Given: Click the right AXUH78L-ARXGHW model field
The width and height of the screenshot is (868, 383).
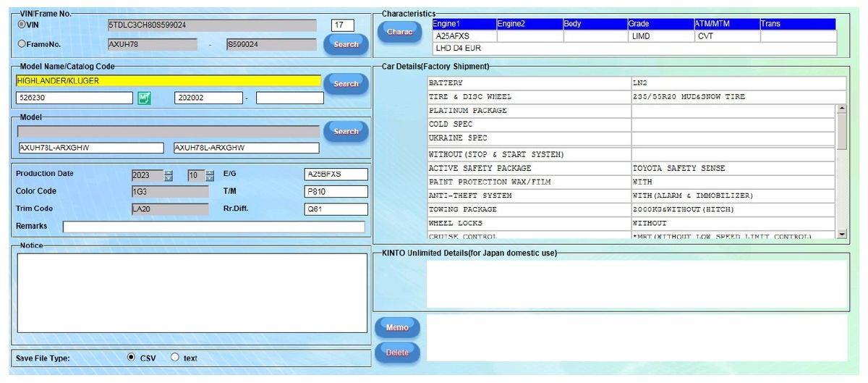Looking at the screenshot, I should 246,148.
